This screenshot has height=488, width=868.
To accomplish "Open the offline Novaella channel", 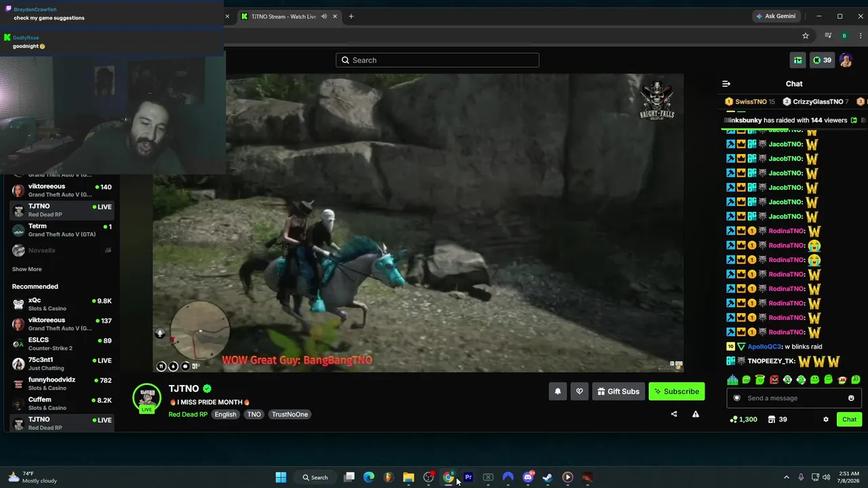I will coord(62,250).
